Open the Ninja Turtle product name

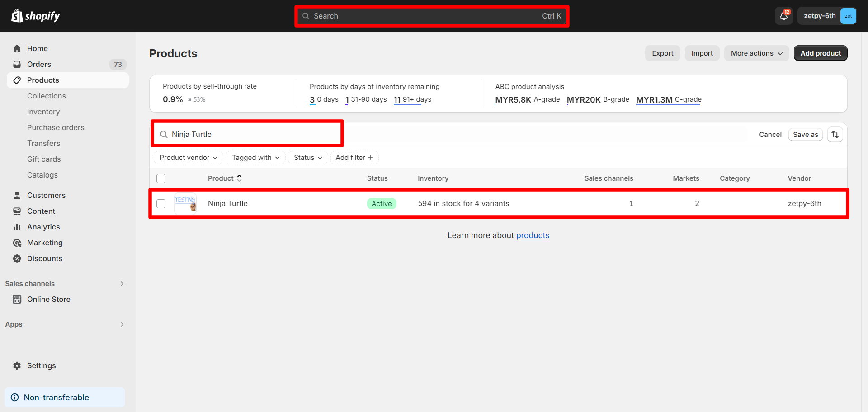pyautogui.click(x=228, y=203)
